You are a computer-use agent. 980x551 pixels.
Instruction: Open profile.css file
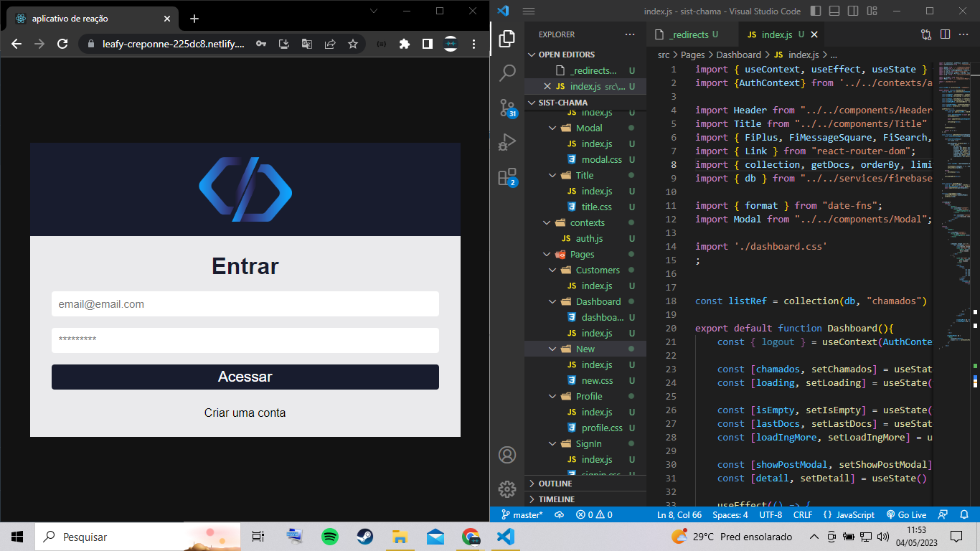[585, 428]
